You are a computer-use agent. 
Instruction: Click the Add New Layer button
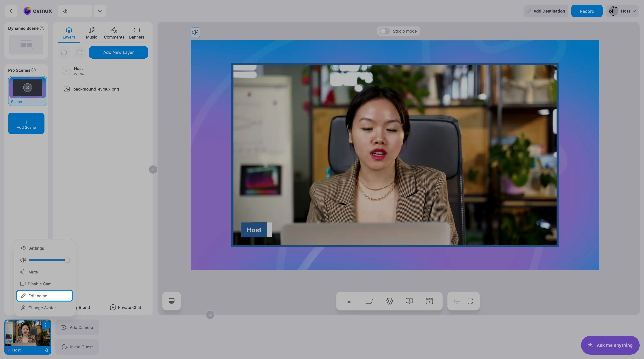(x=119, y=52)
